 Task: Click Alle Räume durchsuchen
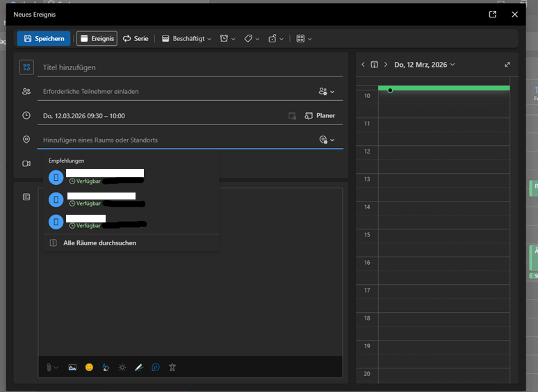(x=131, y=243)
